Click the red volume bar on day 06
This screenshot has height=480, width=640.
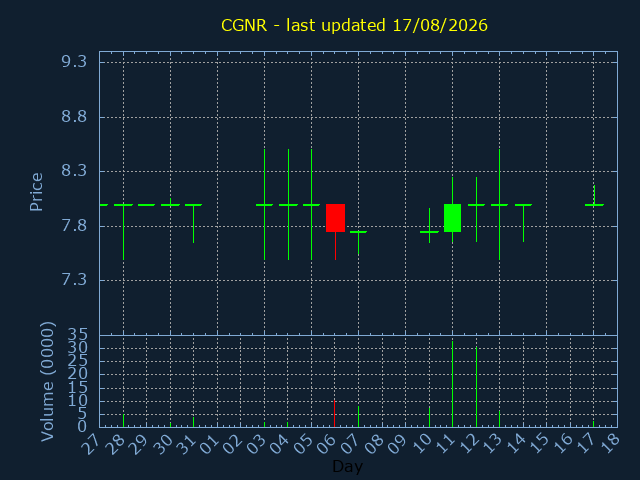click(x=334, y=413)
